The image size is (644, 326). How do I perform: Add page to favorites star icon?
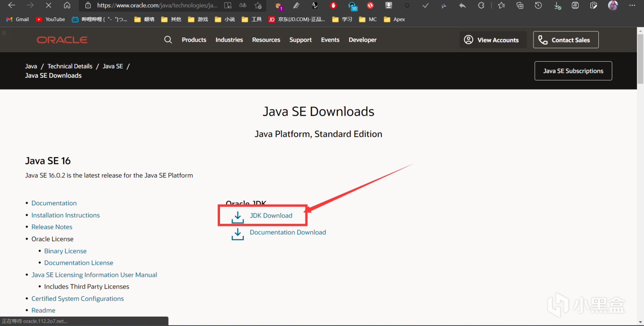[x=258, y=5]
